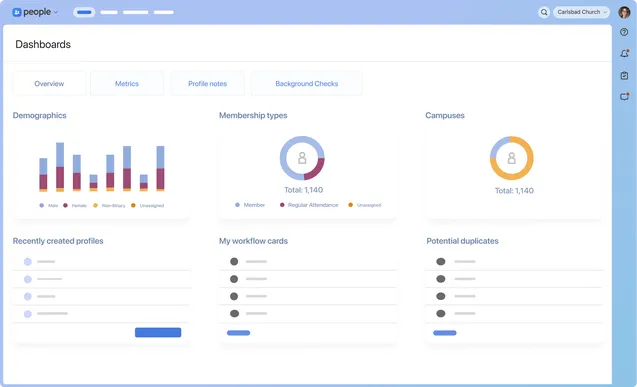Click the Female legend dot
This screenshot has width=637, height=387.
tap(65, 205)
